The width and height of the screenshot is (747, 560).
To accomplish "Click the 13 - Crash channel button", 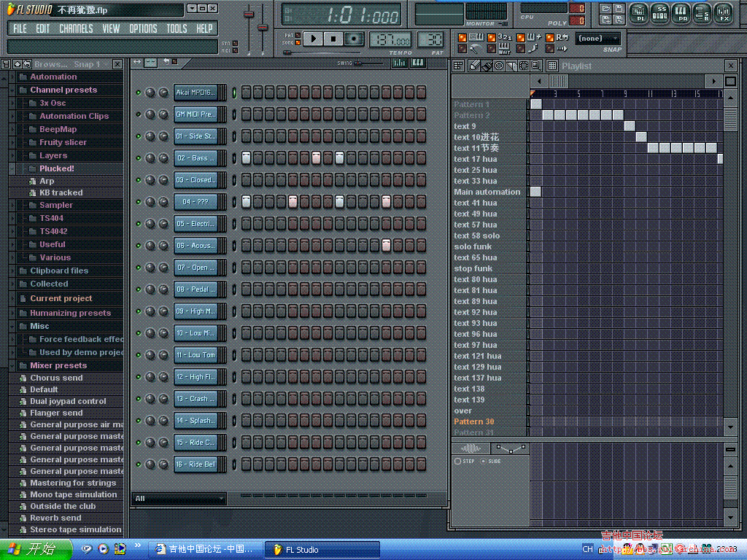I will [x=196, y=399].
